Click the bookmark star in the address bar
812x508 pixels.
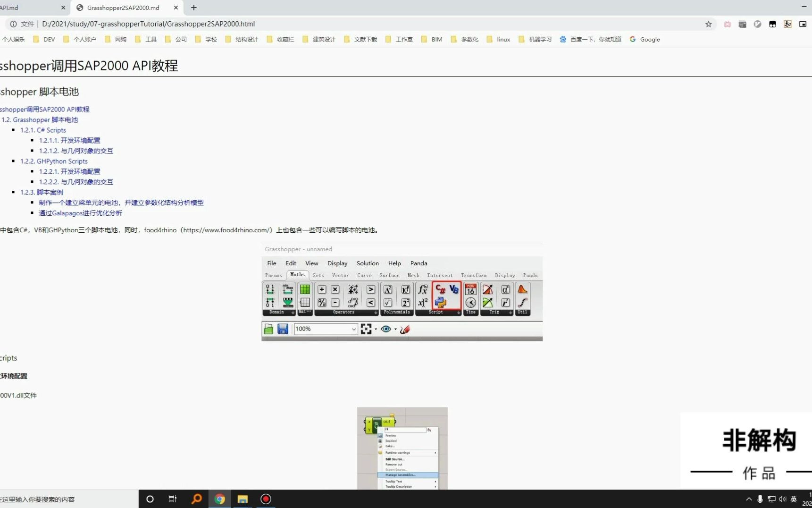708,24
